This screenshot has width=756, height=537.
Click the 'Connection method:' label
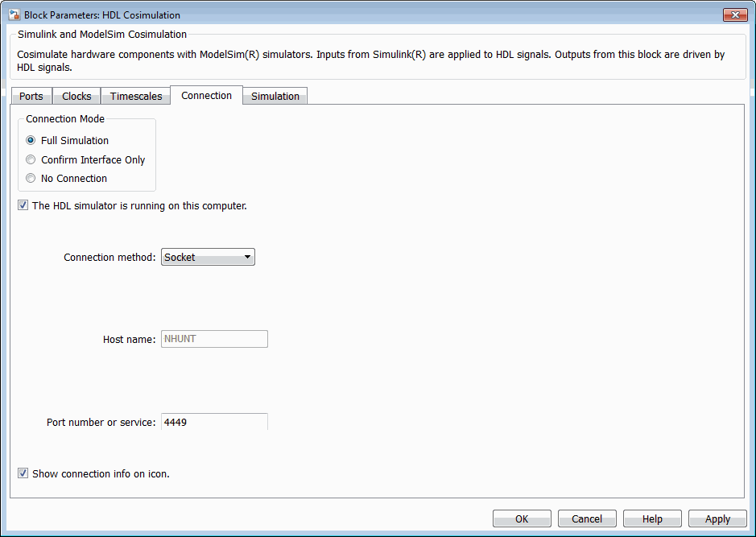pos(109,258)
